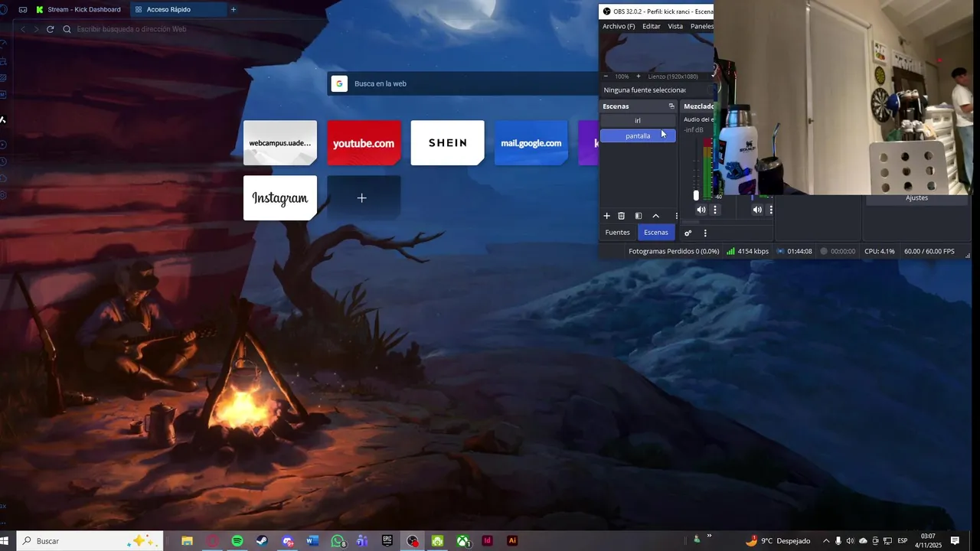The height and width of the screenshot is (551, 980).
Task: Click the Windows Buscar search box
Action: click(x=90, y=541)
